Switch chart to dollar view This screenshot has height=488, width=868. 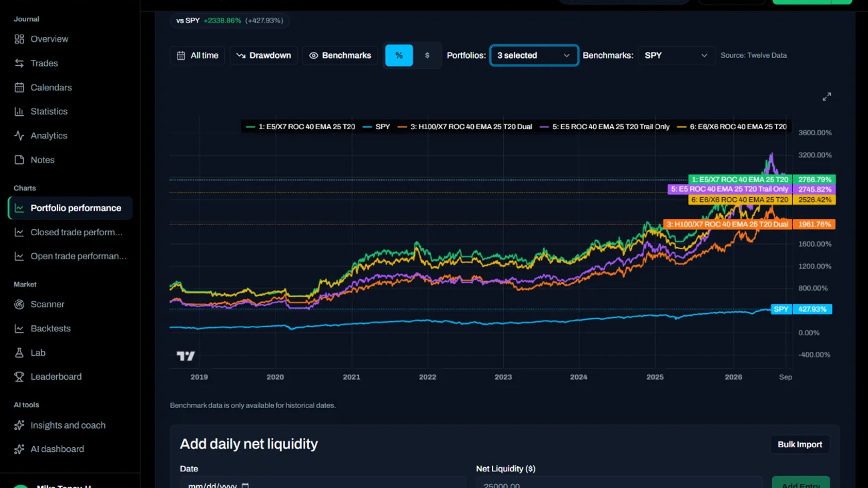coord(427,55)
